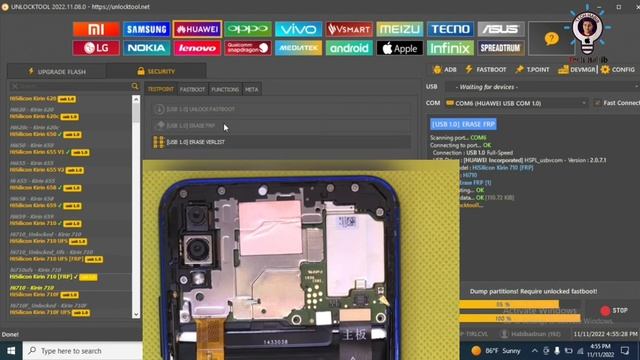Screen dimensions: 640x360
Task: Switch to UPGRADE FLASH tab
Action: (x=57, y=71)
